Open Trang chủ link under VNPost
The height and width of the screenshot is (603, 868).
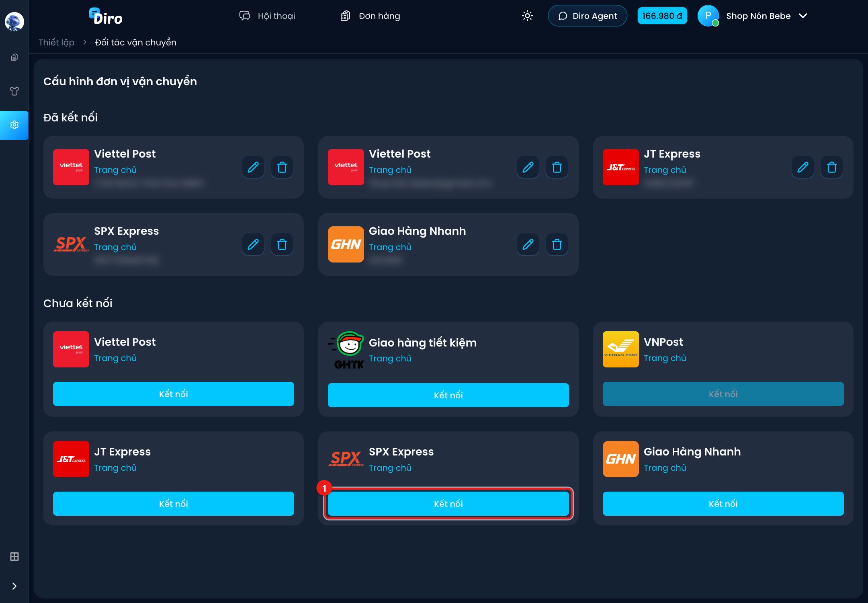pyautogui.click(x=665, y=358)
